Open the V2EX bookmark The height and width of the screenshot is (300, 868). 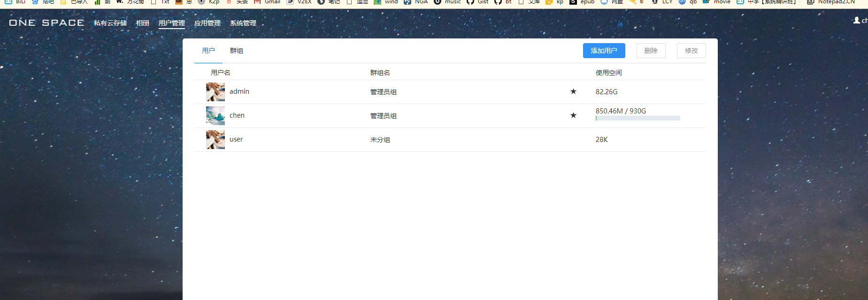click(300, 2)
